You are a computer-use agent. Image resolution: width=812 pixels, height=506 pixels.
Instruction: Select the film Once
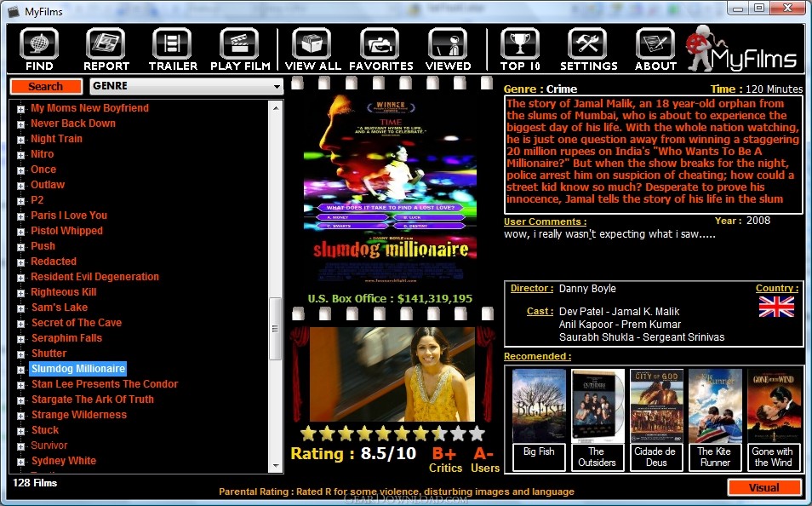click(x=43, y=170)
